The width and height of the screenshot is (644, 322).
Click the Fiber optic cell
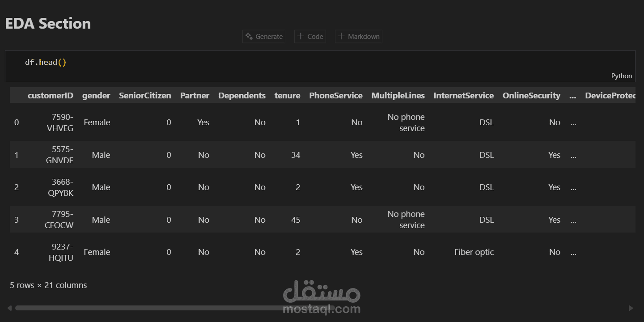[x=474, y=252]
